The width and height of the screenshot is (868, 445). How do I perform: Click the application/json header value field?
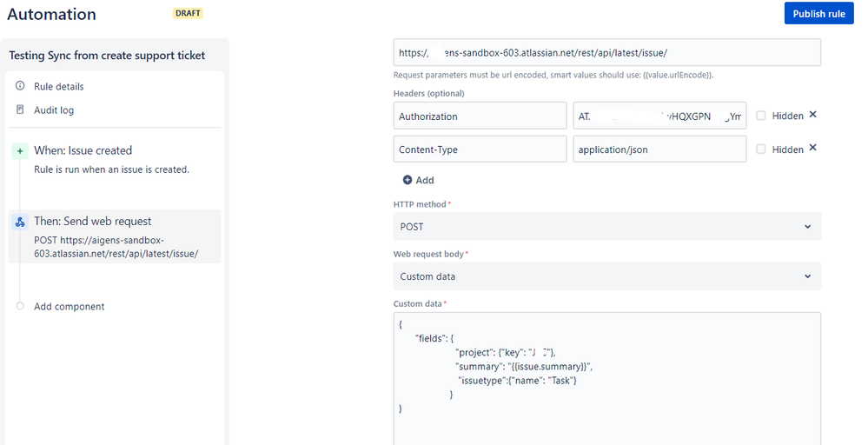[x=659, y=149]
